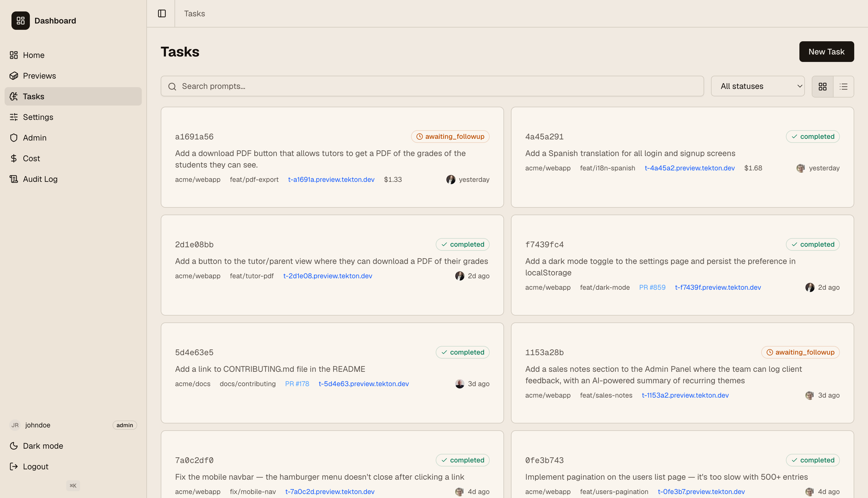Open PR #859 link

[652, 288]
